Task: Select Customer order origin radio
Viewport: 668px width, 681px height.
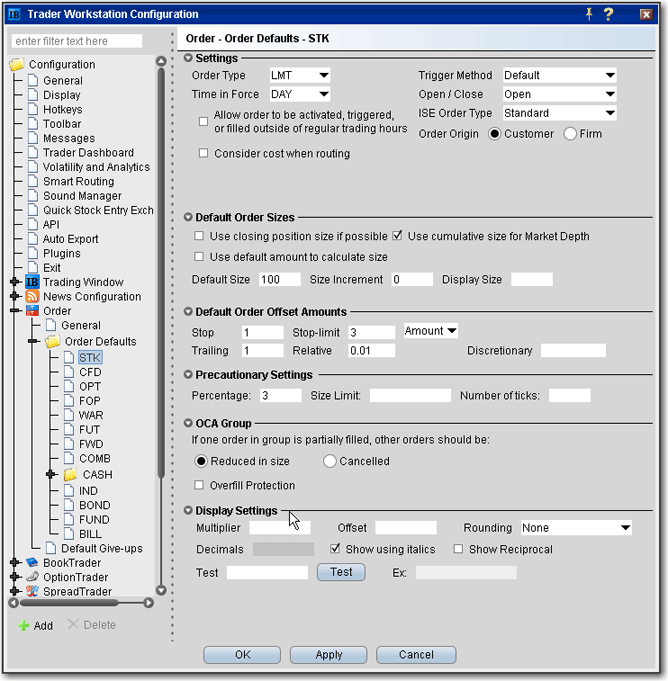Action: [x=494, y=134]
